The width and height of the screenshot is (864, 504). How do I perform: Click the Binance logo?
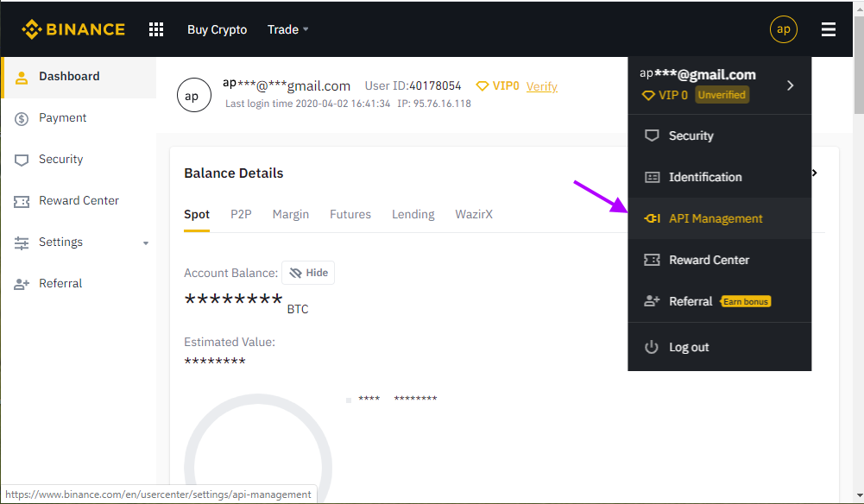coord(73,29)
